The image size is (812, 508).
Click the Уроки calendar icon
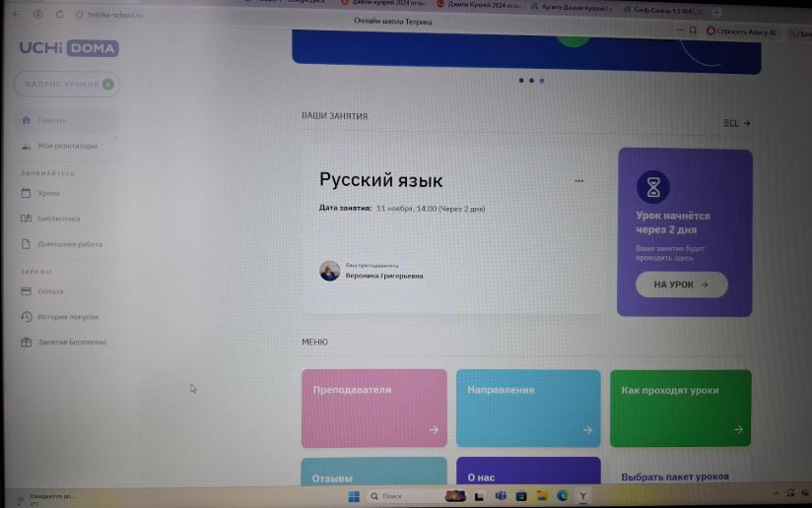pos(27,193)
